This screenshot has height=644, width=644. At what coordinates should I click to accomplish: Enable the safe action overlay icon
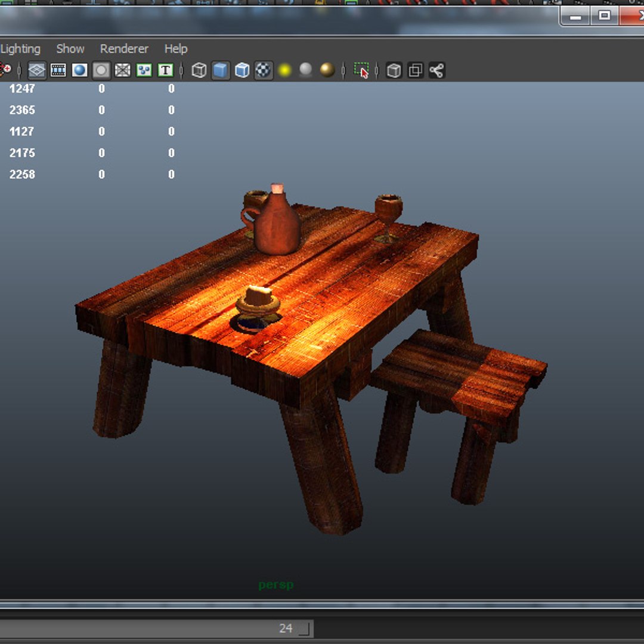click(x=144, y=70)
